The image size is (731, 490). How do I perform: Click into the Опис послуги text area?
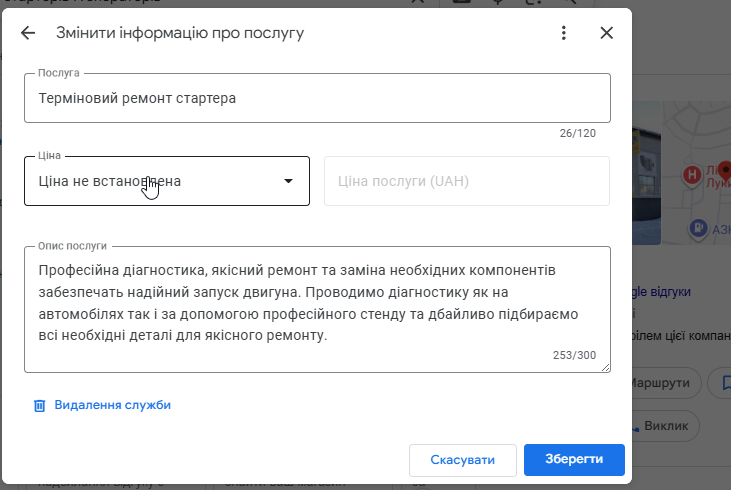tap(317, 303)
